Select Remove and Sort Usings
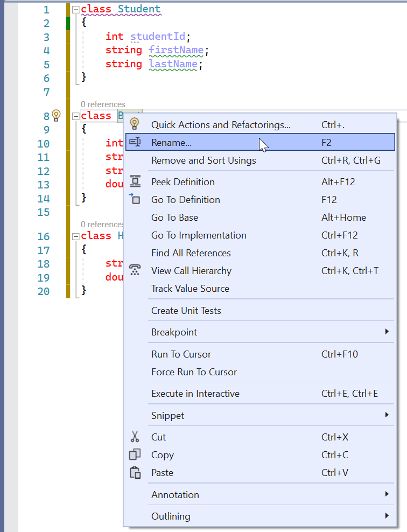The height and width of the screenshot is (532, 407). click(260, 160)
